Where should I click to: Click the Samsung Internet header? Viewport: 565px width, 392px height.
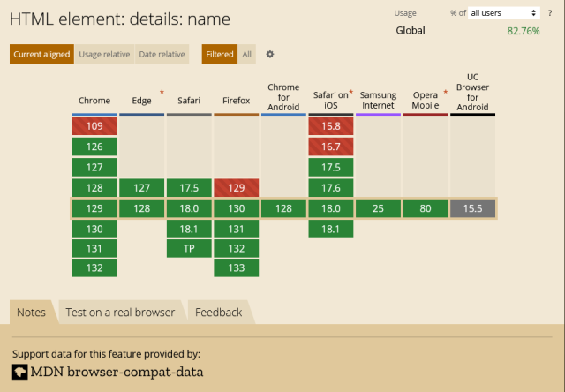pyautogui.click(x=378, y=100)
